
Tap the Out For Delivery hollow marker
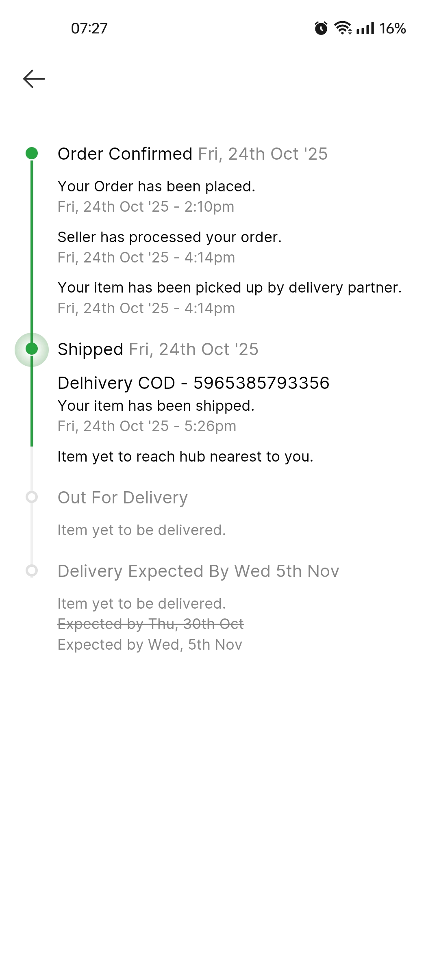(32, 497)
